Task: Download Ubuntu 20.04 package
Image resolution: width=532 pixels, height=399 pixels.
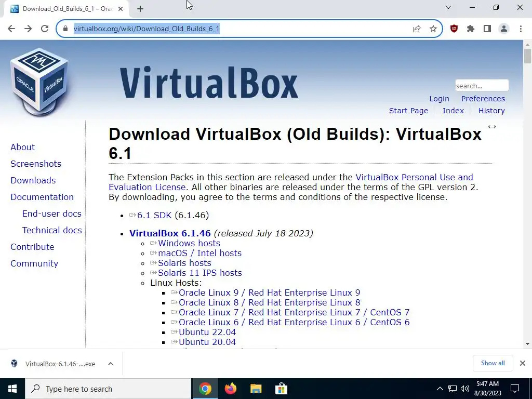Action: 207,342
